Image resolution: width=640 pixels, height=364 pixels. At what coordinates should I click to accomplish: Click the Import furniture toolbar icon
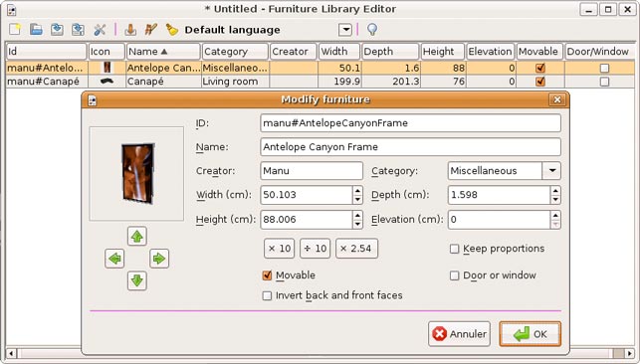pos(130,30)
